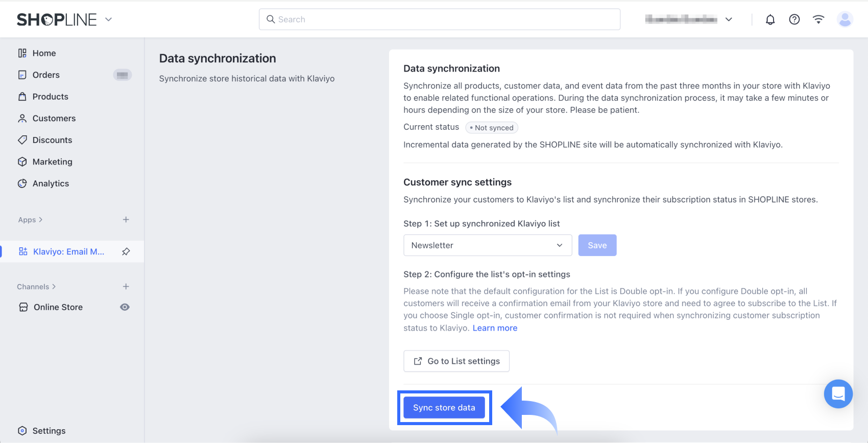
Task: Open the Analytics menu item
Action: (51, 183)
